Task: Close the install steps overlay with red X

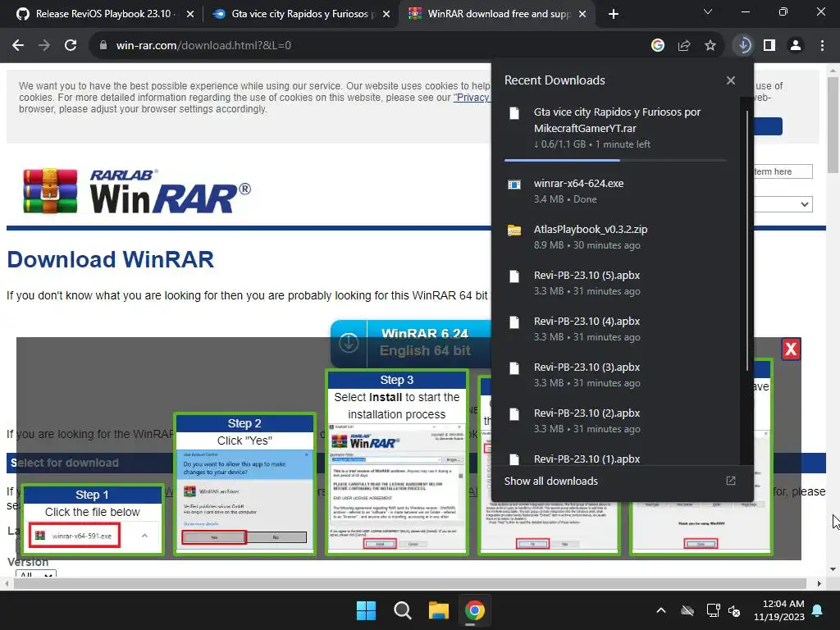Action: [x=791, y=349]
